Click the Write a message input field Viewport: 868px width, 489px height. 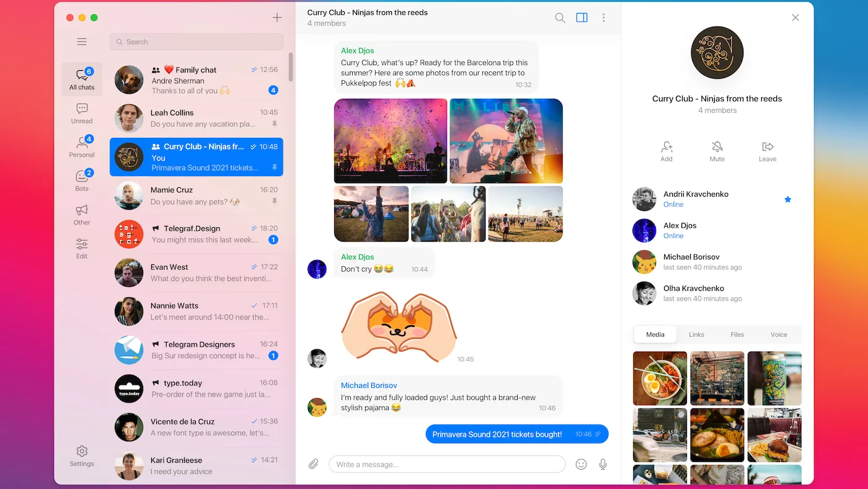click(x=446, y=464)
